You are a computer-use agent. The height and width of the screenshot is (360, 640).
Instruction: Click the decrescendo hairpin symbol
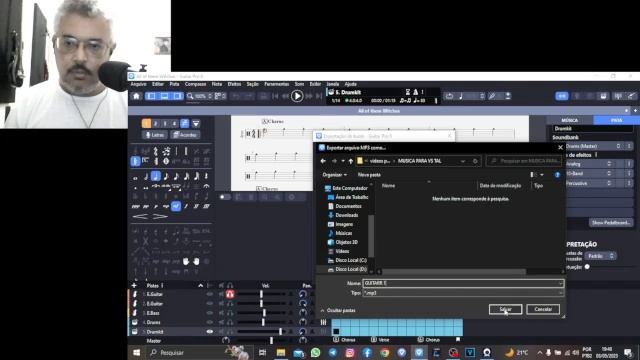(160, 216)
